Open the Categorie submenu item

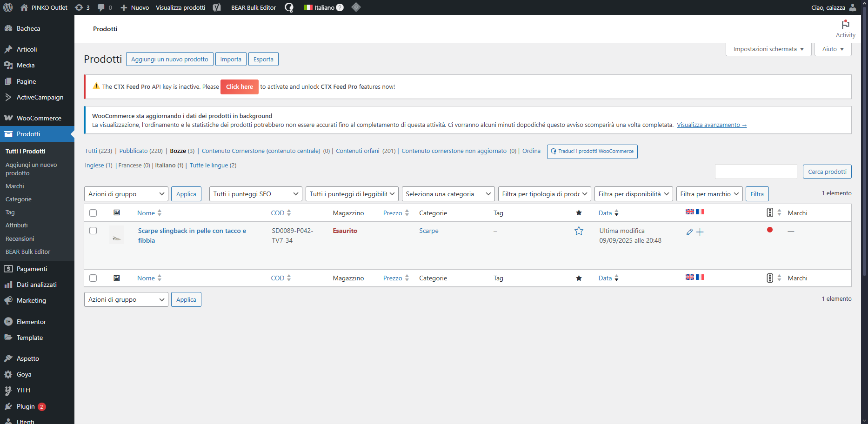pos(19,199)
